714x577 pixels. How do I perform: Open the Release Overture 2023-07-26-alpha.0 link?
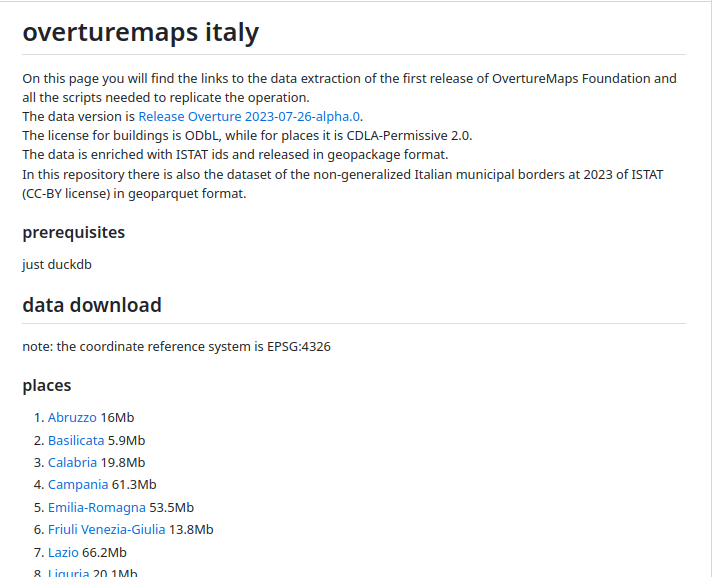click(x=249, y=117)
